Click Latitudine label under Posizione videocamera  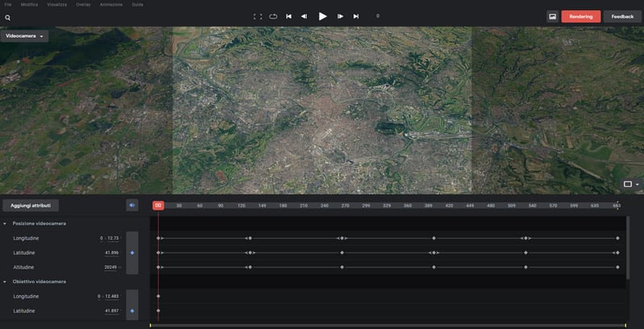(24, 253)
